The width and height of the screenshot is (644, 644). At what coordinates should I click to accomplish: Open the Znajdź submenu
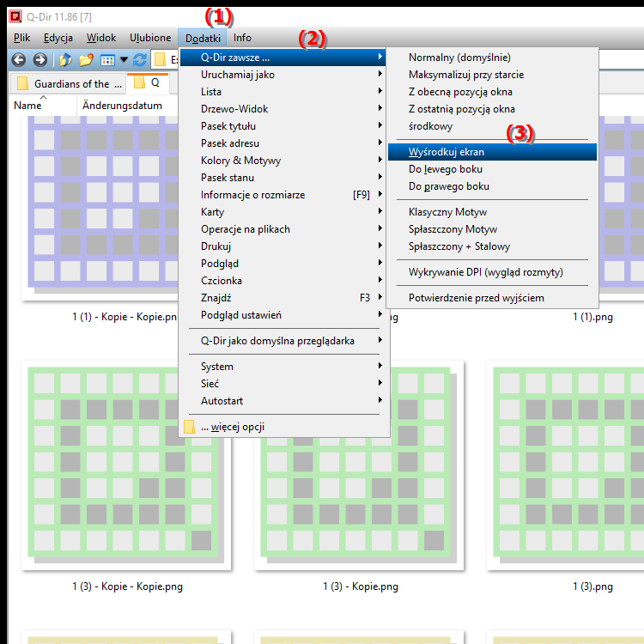click(283, 298)
